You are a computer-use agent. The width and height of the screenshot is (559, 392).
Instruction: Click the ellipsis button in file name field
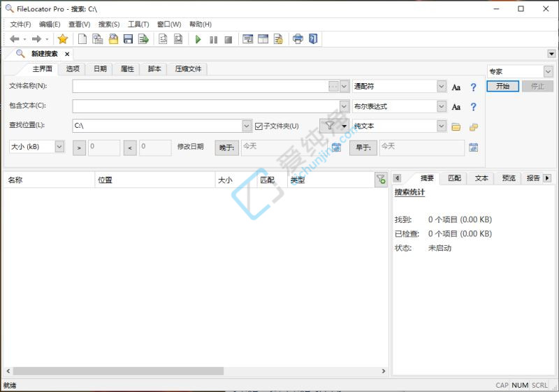(x=333, y=86)
